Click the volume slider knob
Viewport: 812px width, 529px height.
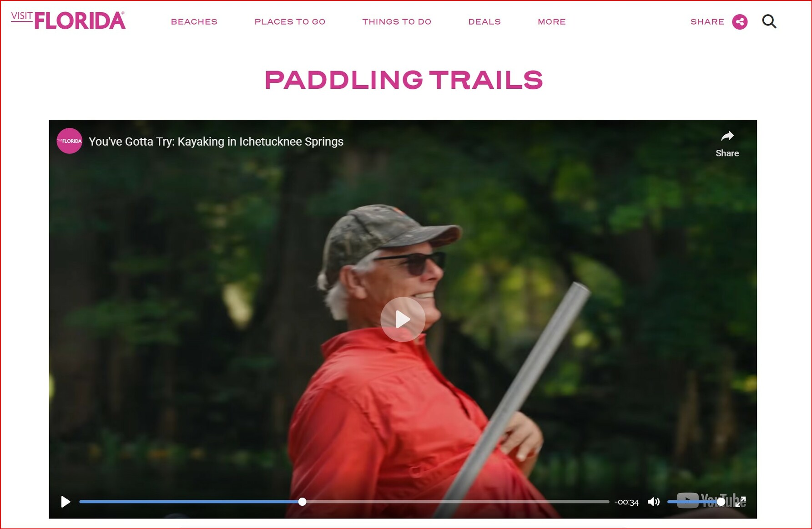point(721,502)
